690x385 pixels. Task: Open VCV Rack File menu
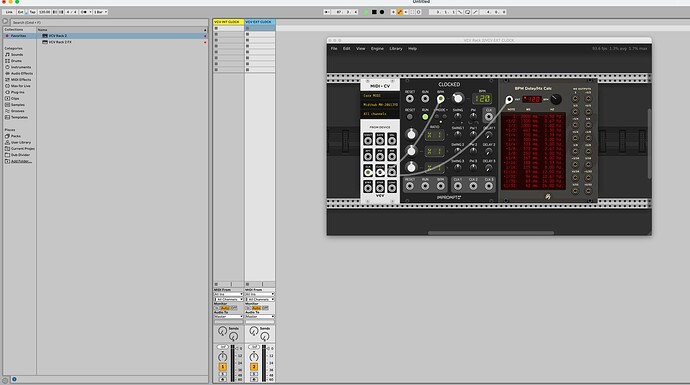pos(334,49)
